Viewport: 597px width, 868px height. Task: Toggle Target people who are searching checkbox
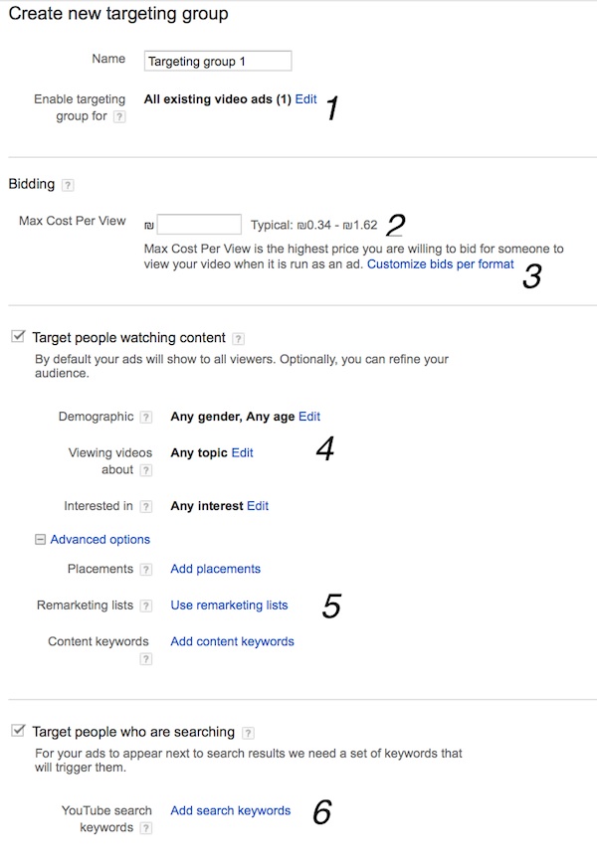tap(18, 731)
